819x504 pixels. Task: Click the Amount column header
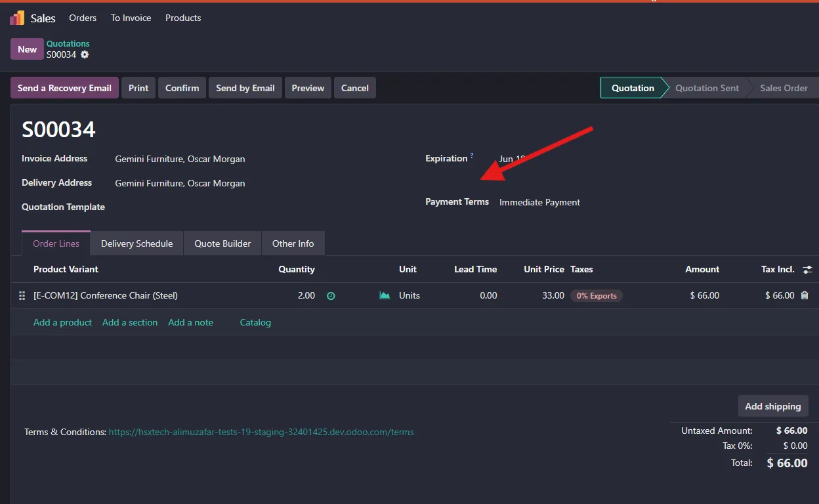tap(702, 270)
